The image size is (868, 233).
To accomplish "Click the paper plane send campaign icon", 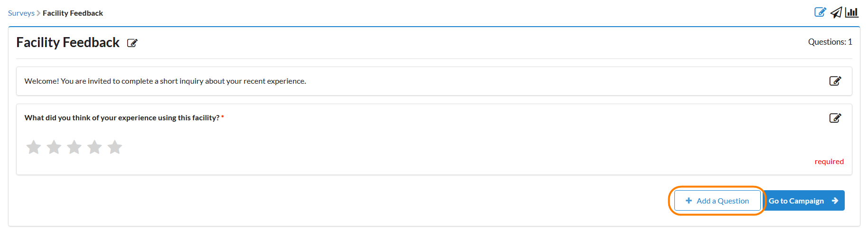I will tap(836, 12).
